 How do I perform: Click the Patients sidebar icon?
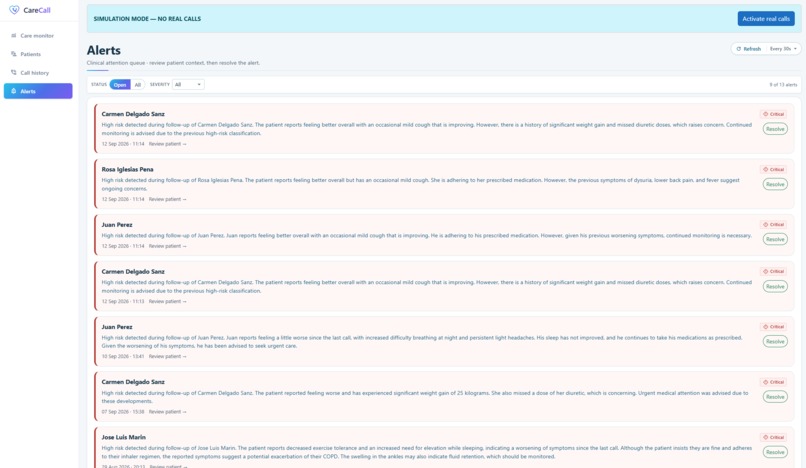[x=13, y=54]
